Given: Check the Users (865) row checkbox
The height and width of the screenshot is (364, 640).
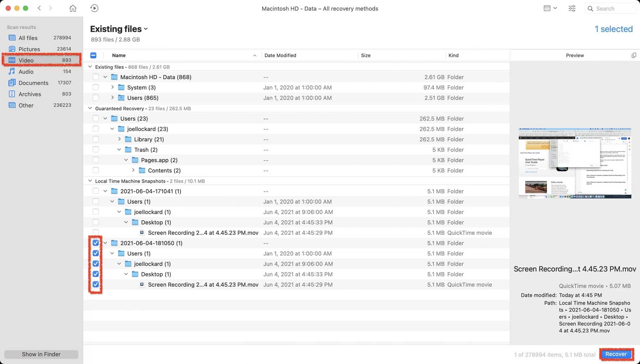Looking at the screenshot, I should pos(95,97).
